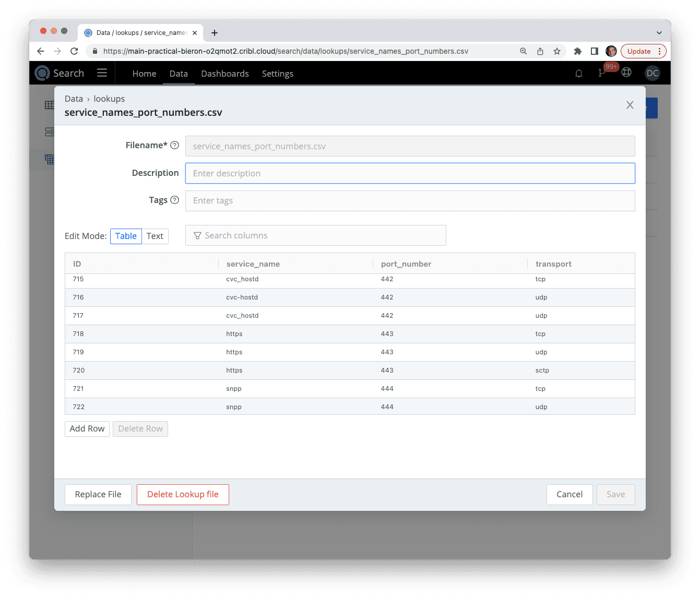This screenshot has width=700, height=598.
Task: Click the Description input field
Action: [x=410, y=173]
